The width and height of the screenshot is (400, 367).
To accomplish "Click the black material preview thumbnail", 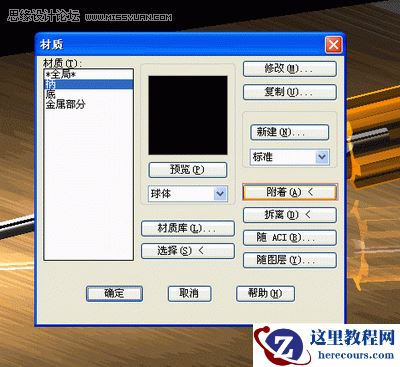I will (188, 115).
